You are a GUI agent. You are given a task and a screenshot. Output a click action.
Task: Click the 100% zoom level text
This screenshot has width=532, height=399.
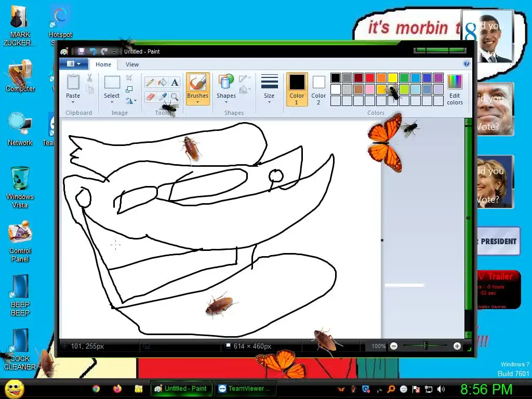coord(378,346)
